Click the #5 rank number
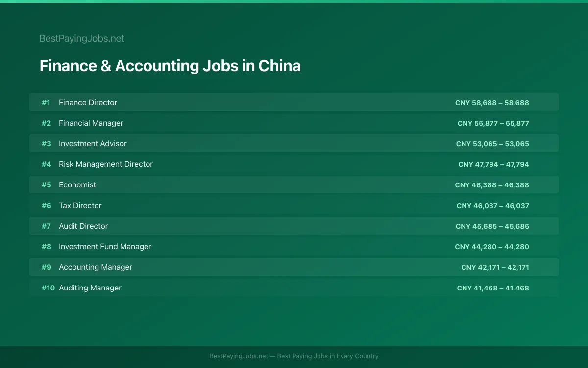 [46, 184]
